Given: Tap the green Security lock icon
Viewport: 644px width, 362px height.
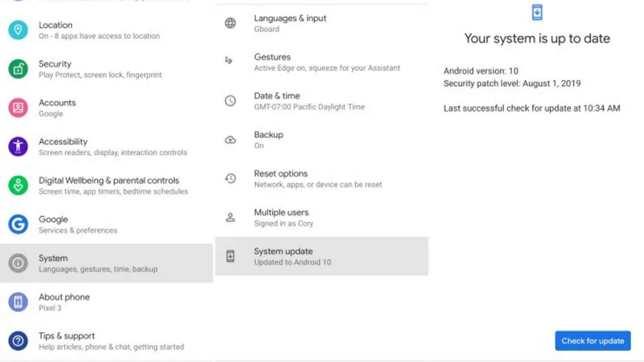Looking at the screenshot, I should tap(18, 69).
